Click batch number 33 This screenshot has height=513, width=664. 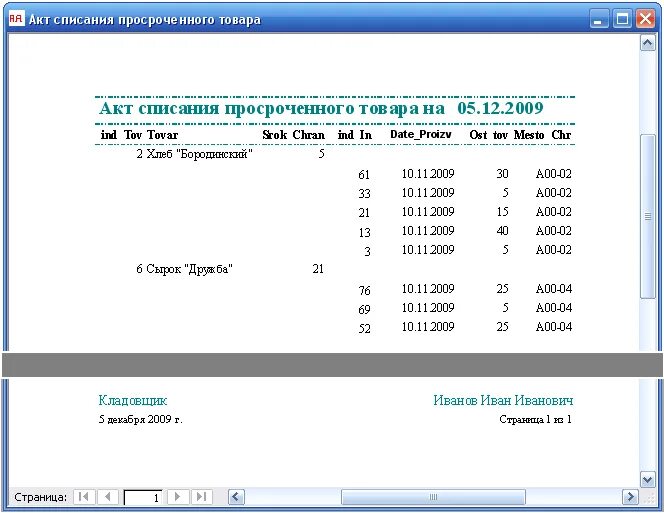364,194
